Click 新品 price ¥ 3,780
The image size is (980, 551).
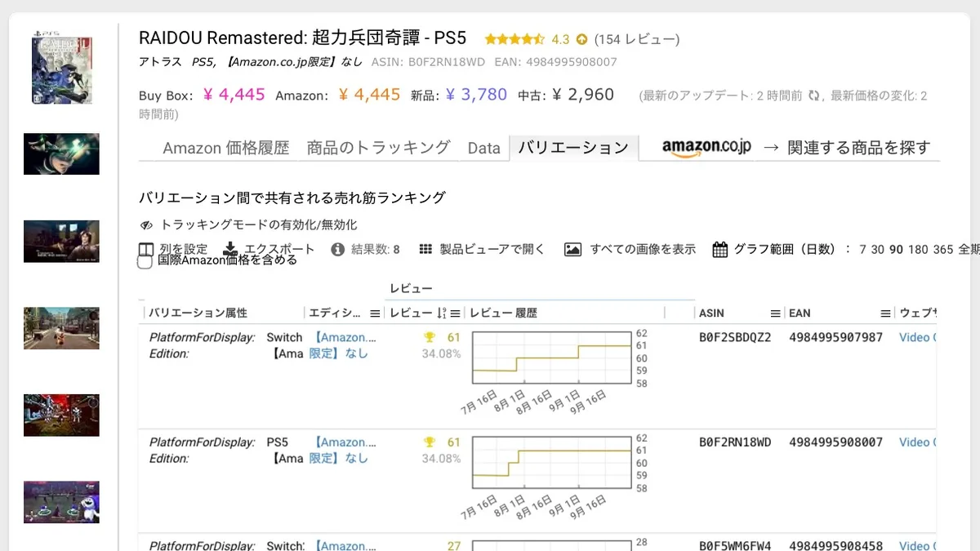coord(476,95)
